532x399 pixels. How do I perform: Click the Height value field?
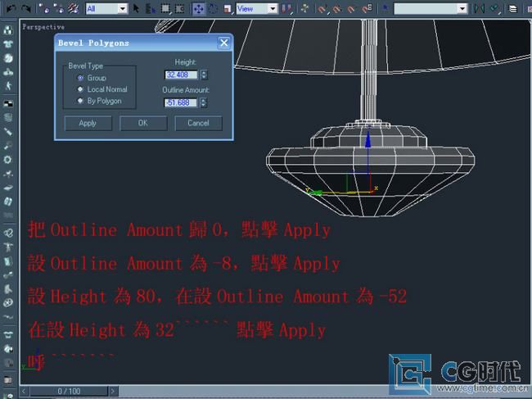click(181, 75)
